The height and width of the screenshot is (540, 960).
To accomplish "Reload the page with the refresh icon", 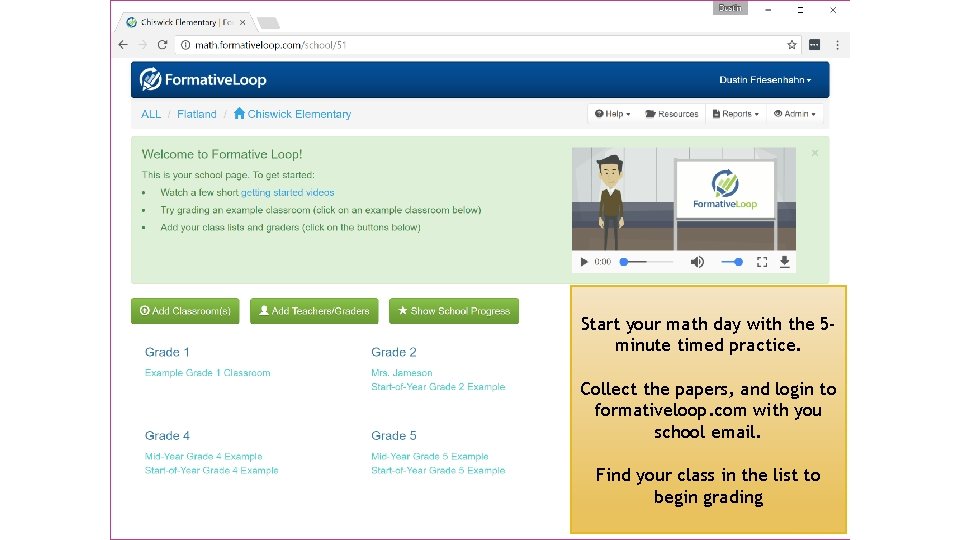I will 162,45.
